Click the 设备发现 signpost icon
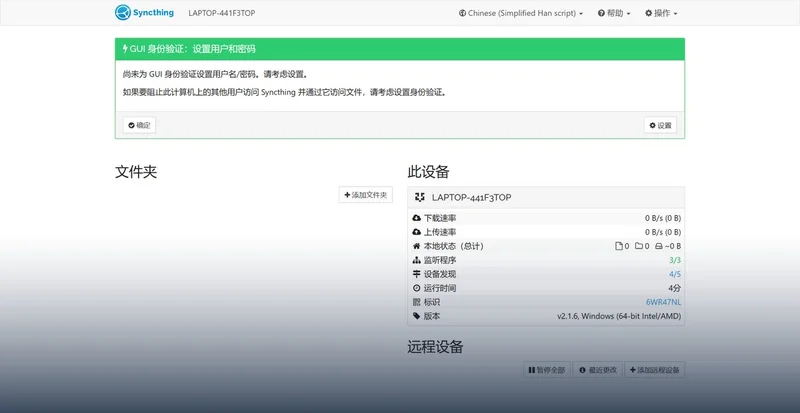This screenshot has height=413, width=800. [x=416, y=274]
